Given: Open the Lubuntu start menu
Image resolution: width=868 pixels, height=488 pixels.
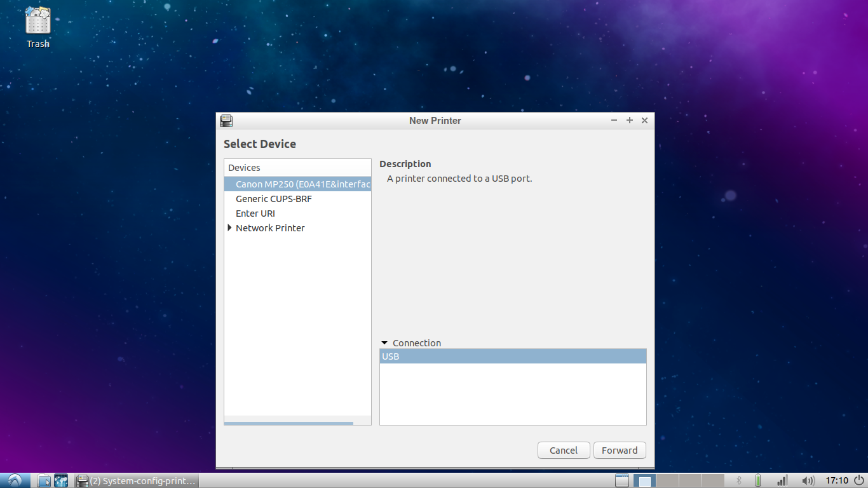Looking at the screenshot, I should (x=15, y=481).
